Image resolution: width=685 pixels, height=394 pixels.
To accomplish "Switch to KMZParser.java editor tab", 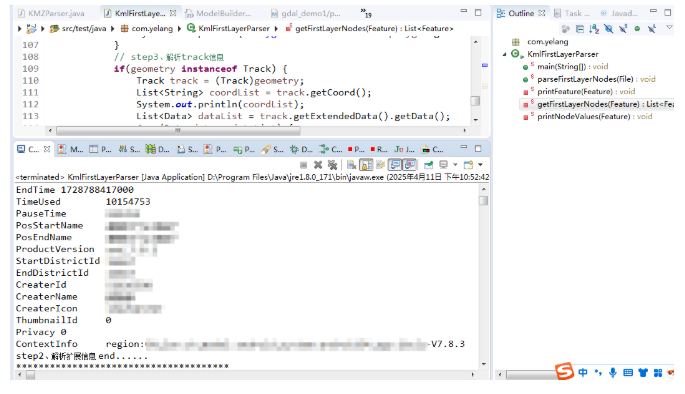I will coord(51,14).
